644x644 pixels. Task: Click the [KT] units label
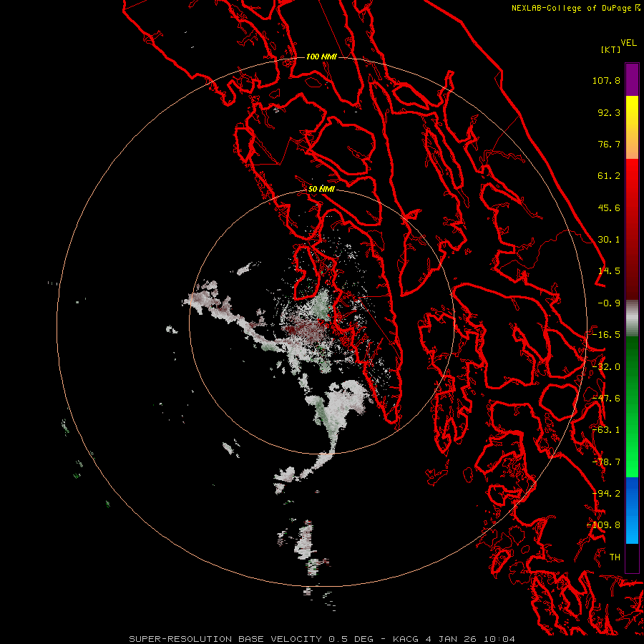(x=611, y=49)
